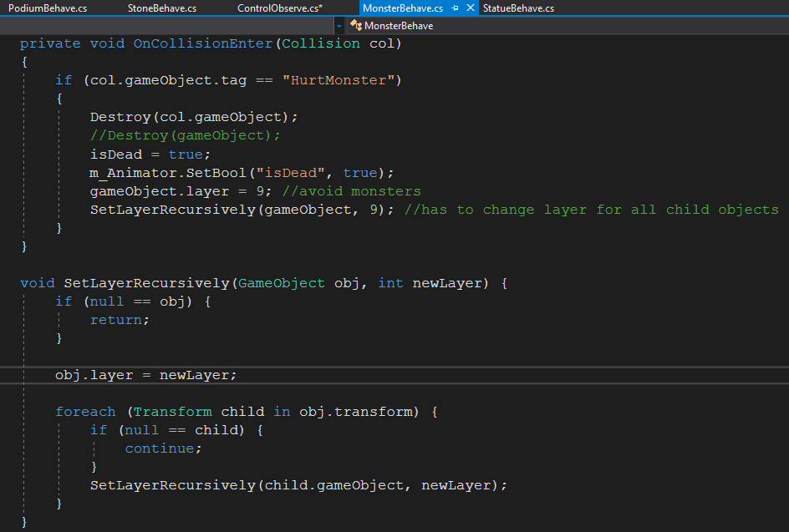Click the isDead = true; statement
This screenshot has height=532, width=789.
(150, 155)
